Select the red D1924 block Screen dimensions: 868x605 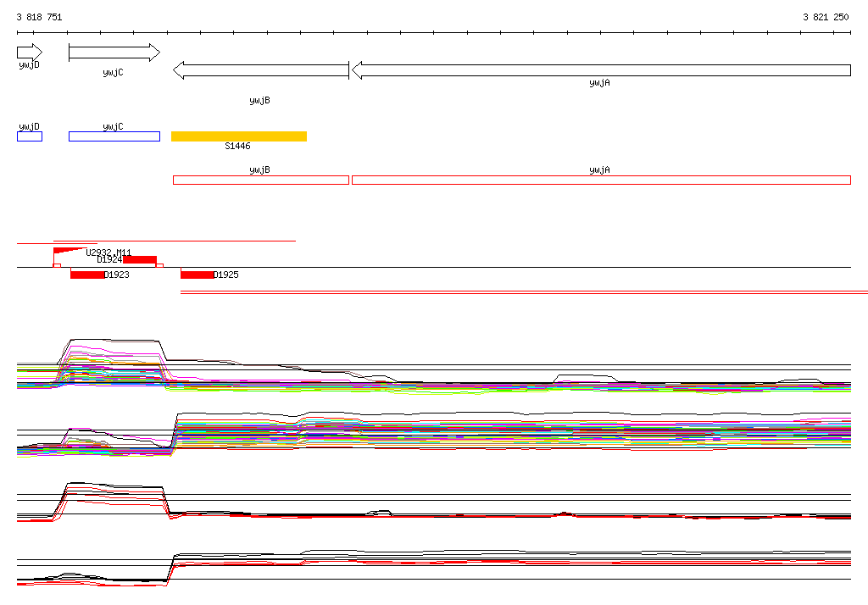pyautogui.click(x=140, y=259)
